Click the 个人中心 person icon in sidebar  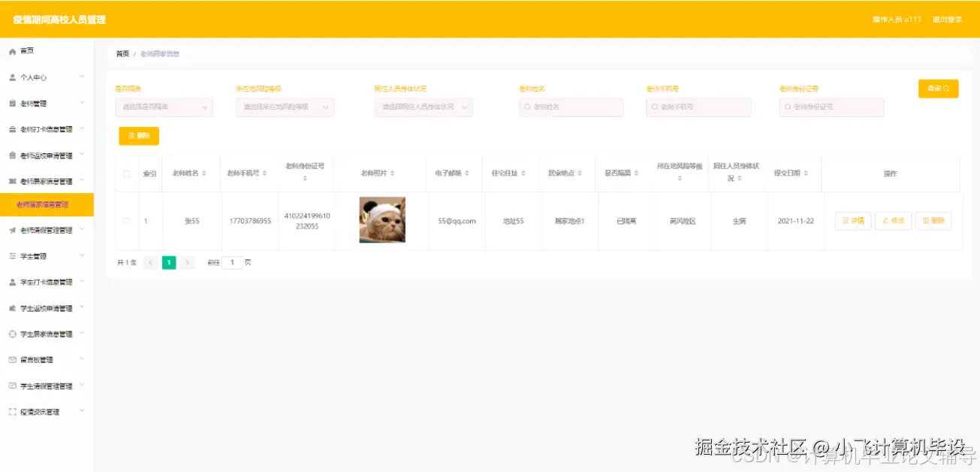12,77
